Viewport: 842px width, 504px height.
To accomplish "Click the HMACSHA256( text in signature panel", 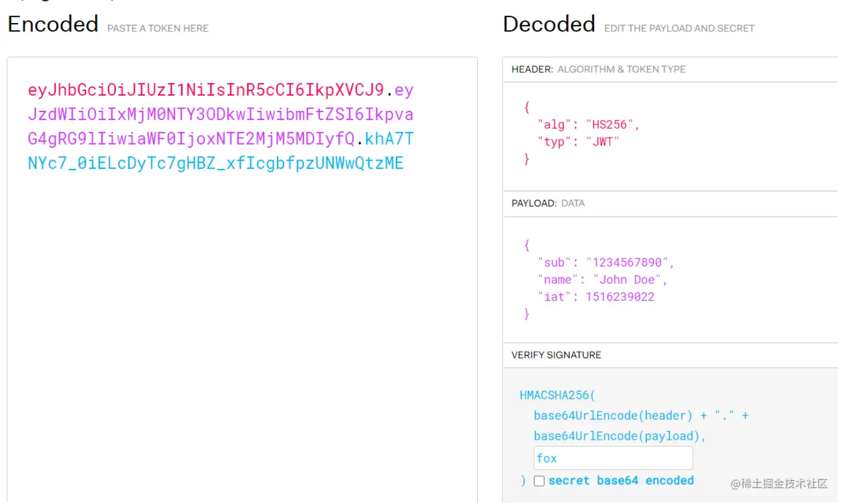I will (558, 396).
